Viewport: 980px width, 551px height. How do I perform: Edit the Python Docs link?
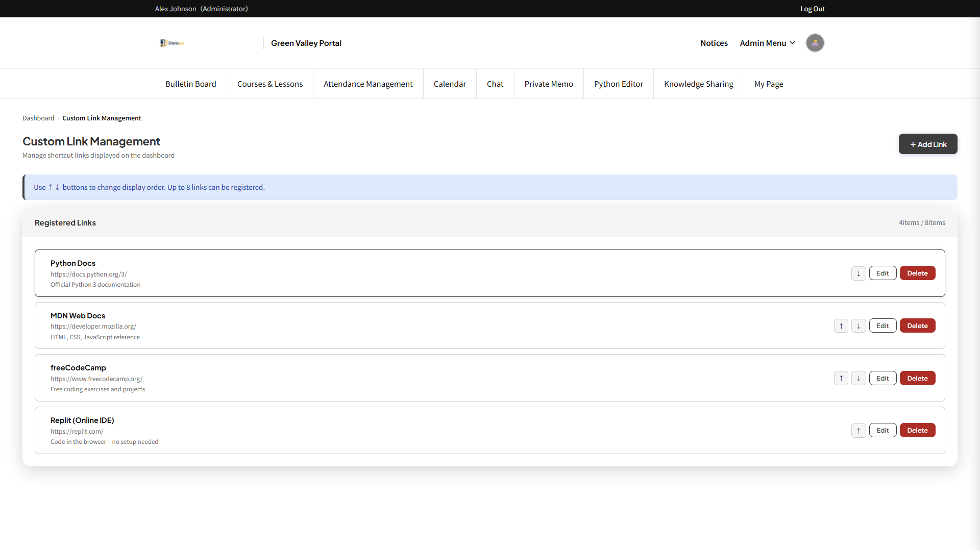pyautogui.click(x=883, y=273)
